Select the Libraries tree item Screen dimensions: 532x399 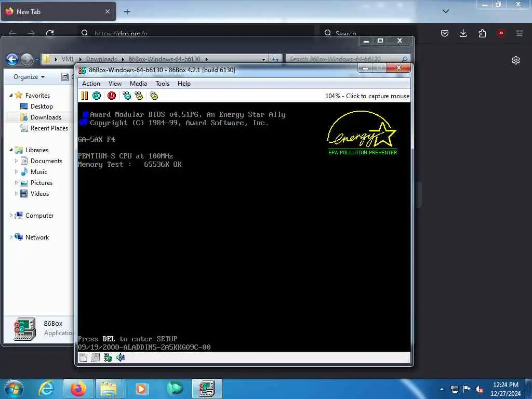(x=37, y=150)
